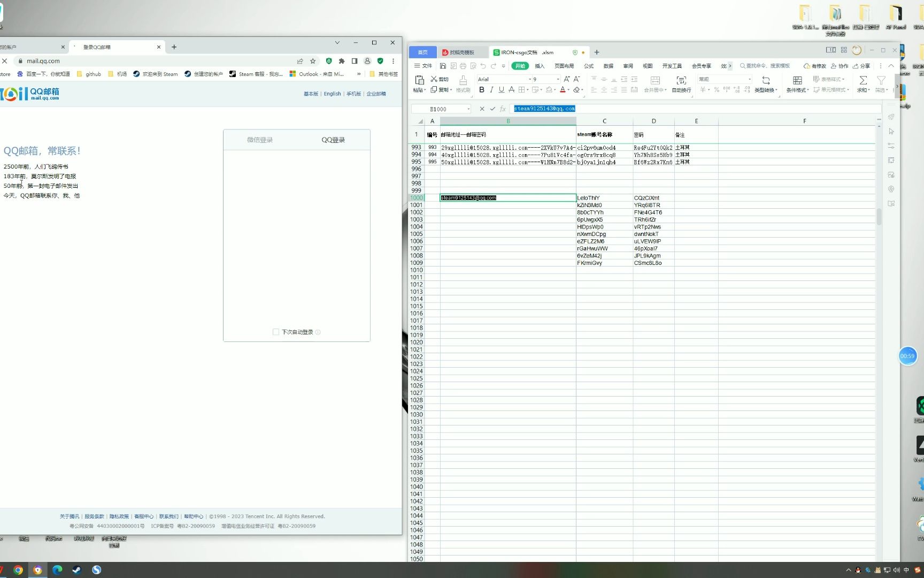Click the 基本版 link on QQ Mail
This screenshot has height=578, width=924.
[311, 94]
